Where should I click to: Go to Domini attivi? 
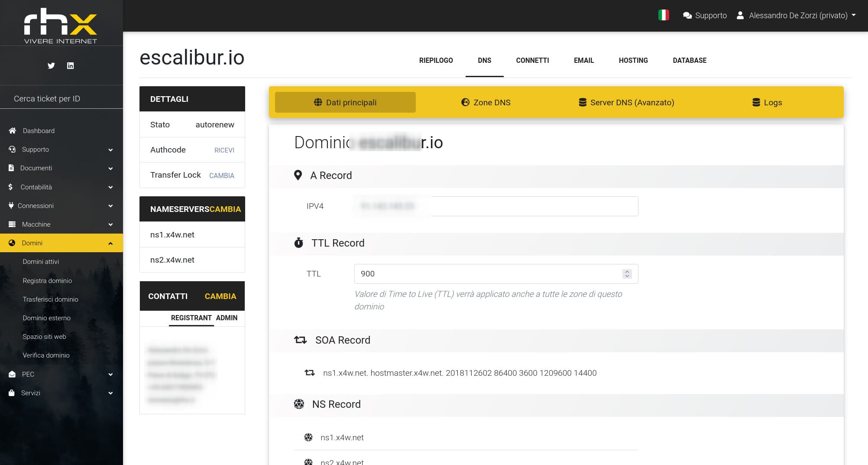(x=41, y=261)
